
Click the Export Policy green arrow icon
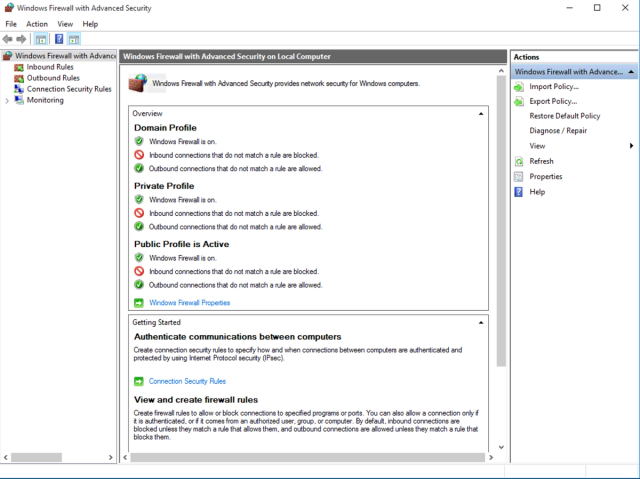click(519, 102)
